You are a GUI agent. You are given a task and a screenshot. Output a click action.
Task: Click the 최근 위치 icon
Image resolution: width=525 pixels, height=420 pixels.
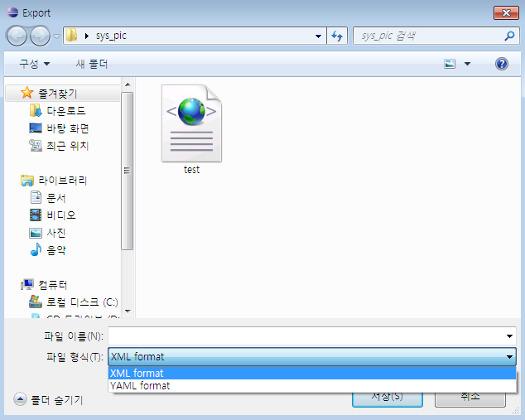[36, 146]
